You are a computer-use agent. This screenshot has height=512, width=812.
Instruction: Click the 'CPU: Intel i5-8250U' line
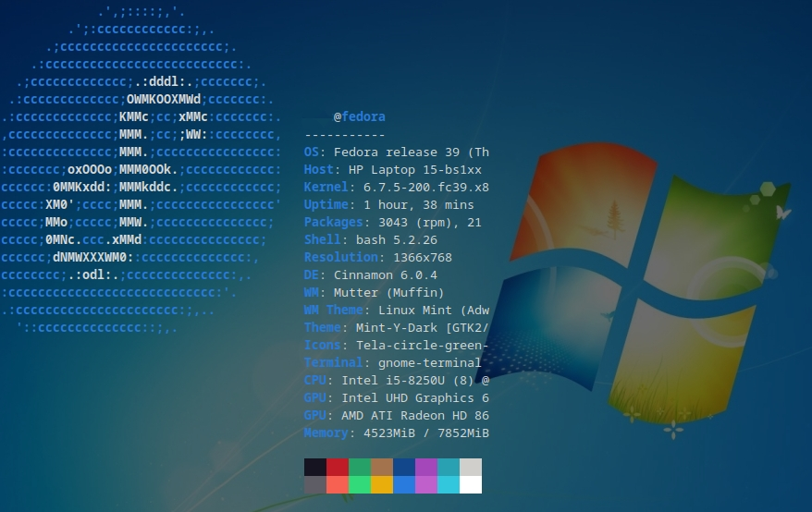coord(397,381)
